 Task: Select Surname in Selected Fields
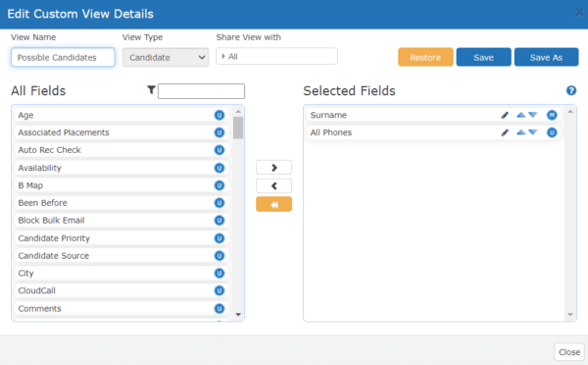433,115
